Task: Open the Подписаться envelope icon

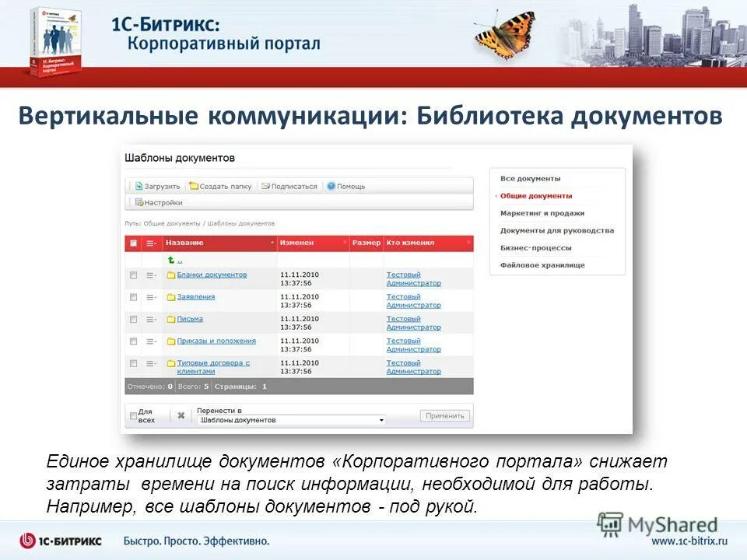Action: pos(265,185)
